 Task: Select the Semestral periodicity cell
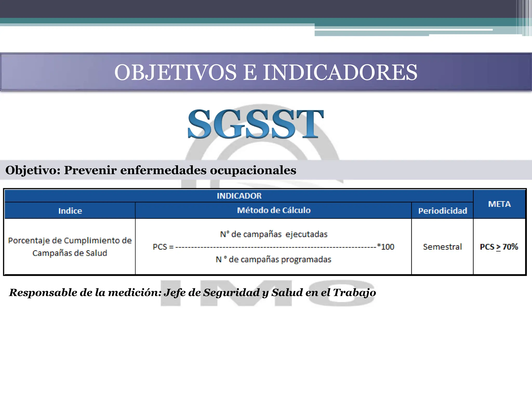click(x=442, y=247)
